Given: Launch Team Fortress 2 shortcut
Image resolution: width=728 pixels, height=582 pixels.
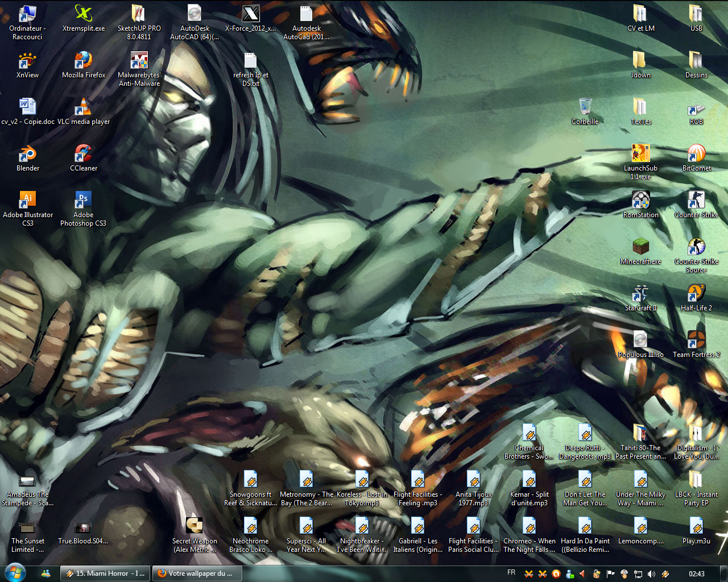Looking at the screenshot, I should (696, 345).
